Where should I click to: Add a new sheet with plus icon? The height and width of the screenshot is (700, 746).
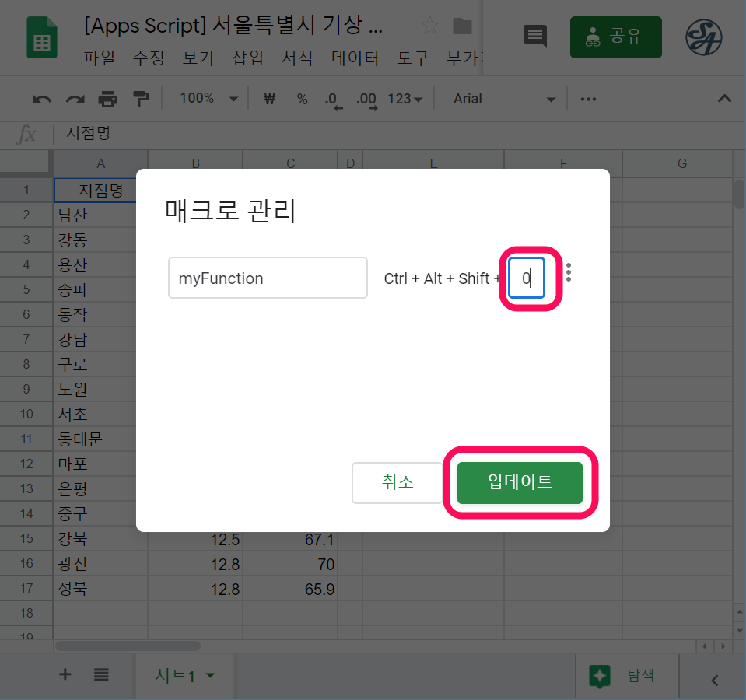tap(65, 674)
